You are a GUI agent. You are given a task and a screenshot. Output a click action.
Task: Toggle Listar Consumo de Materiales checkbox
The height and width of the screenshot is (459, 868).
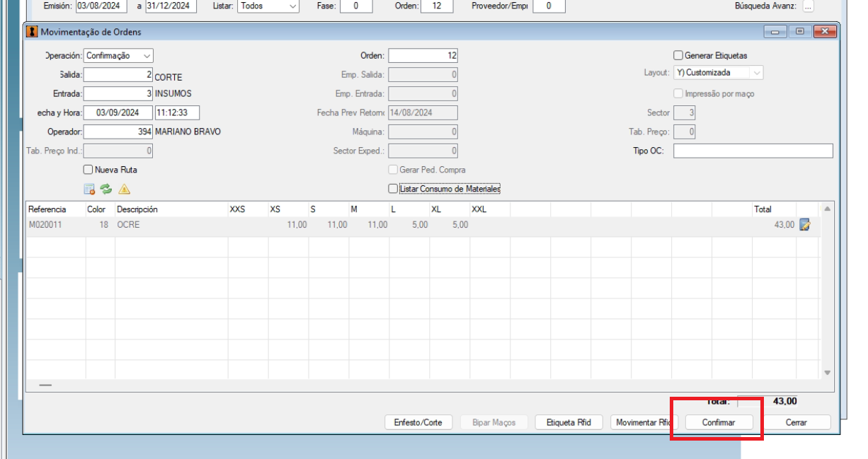click(393, 189)
